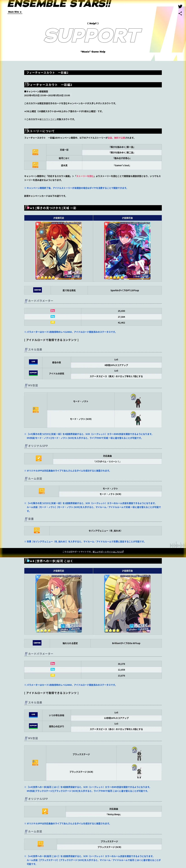Viewport: 186px width, 868px height.
Task: Click the room outfit row ブラックステージ (SCR)
Action: click(x=109, y=847)
